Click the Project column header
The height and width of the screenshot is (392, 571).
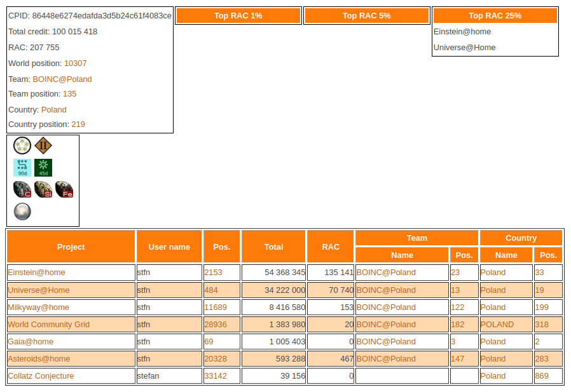(71, 247)
